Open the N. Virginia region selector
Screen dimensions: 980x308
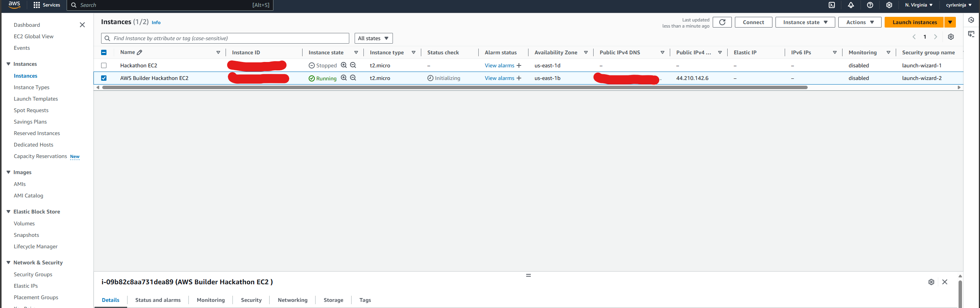(919, 5)
